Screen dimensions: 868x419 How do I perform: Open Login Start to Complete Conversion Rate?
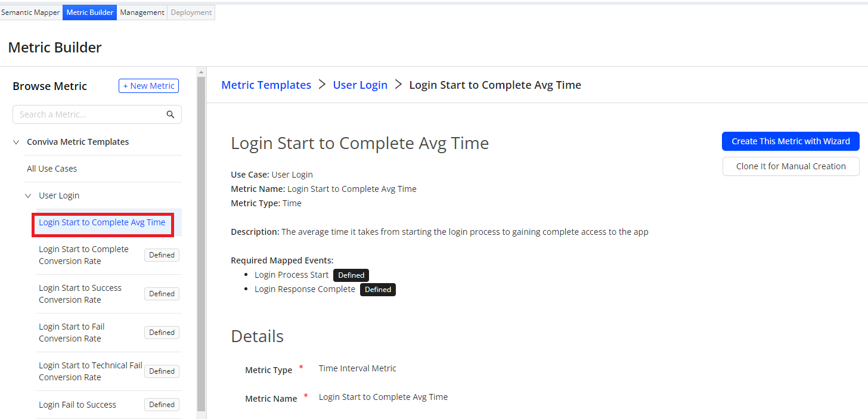(83, 255)
